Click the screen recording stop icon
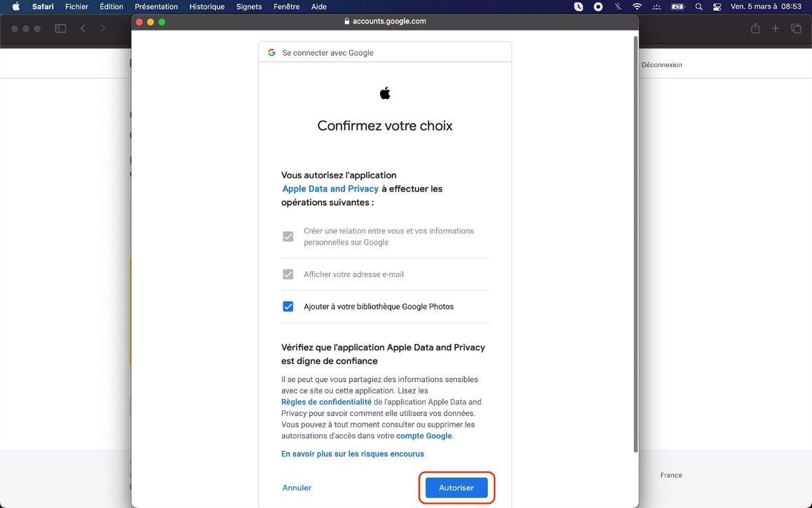Image resolution: width=812 pixels, height=508 pixels. coord(598,7)
